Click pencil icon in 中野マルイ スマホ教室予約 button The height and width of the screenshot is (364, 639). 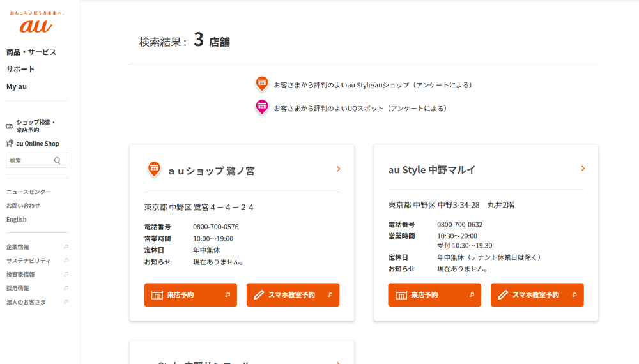[503, 295]
